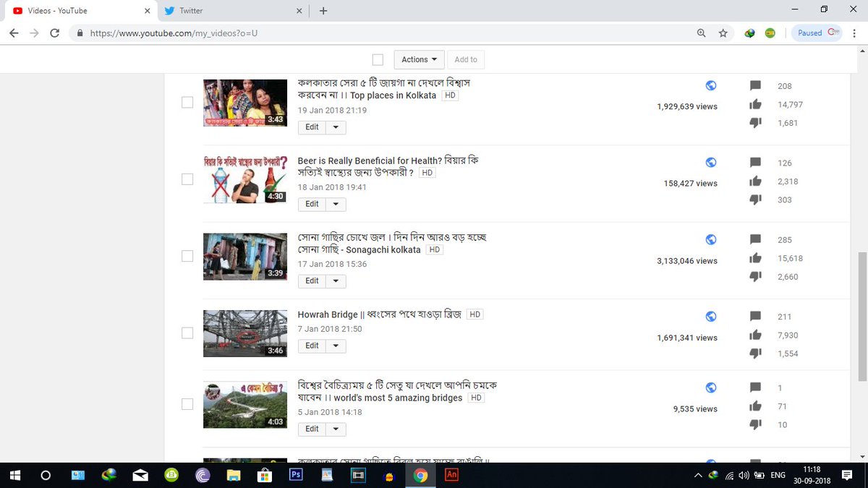Click Edit button for Sonagachi kolkata video
Screen dimensions: 868x488
pyautogui.click(x=312, y=281)
